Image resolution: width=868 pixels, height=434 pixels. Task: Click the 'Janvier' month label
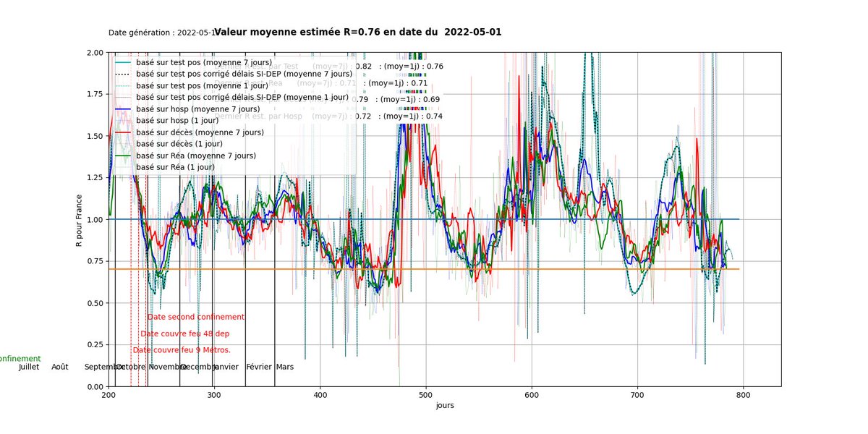click(x=226, y=367)
